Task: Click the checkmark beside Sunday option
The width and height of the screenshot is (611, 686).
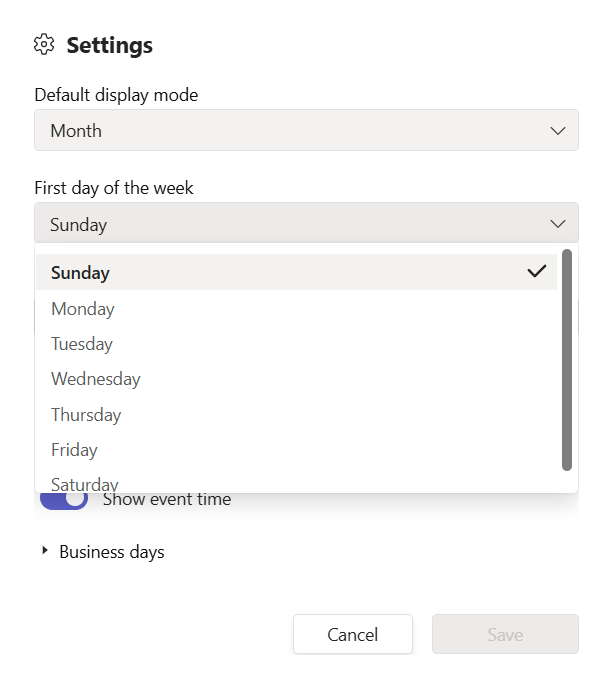Action: pyautogui.click(x=537, y=271)
